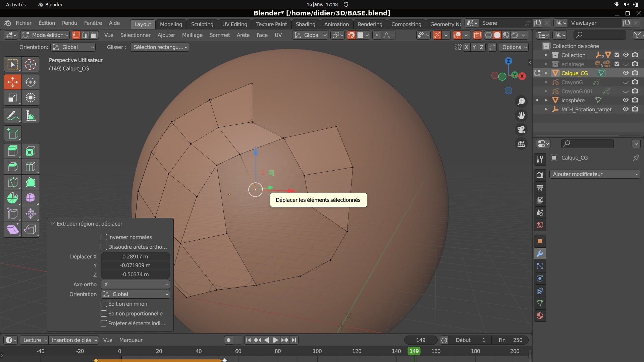Choose the Bevel tool
This screenshot has width=644, height=362.
13,167
